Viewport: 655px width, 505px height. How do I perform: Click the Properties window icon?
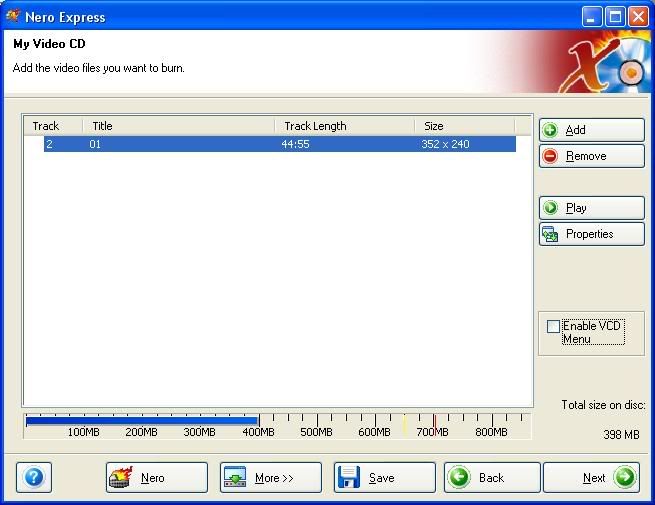pos(550,234)
